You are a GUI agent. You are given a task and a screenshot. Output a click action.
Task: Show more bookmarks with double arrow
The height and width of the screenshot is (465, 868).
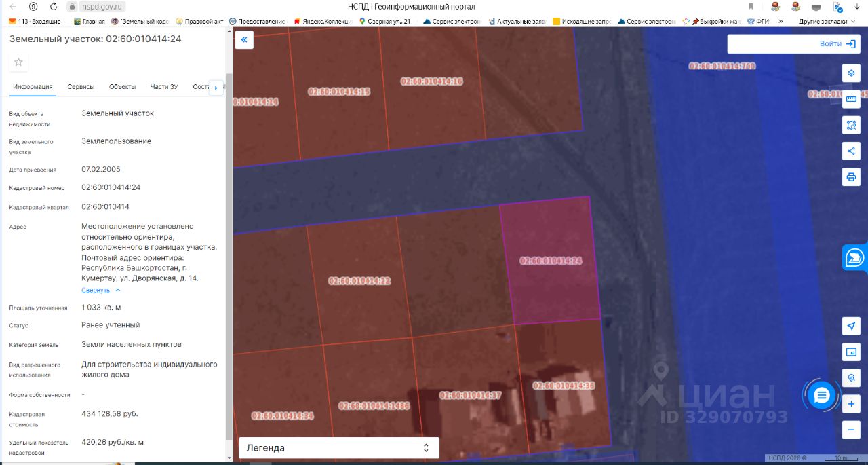781,21
